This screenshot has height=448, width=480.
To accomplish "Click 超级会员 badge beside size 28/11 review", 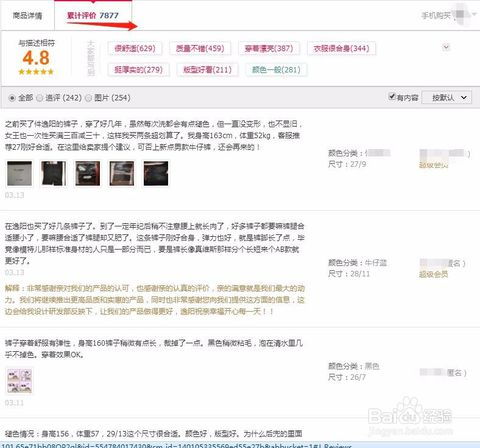I will [433, 274].
